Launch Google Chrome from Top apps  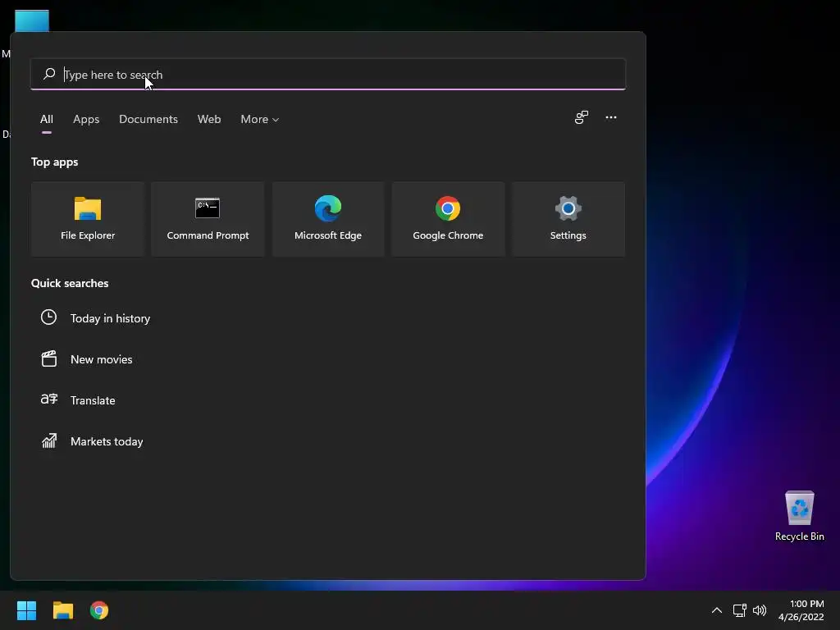click(448, 219)
